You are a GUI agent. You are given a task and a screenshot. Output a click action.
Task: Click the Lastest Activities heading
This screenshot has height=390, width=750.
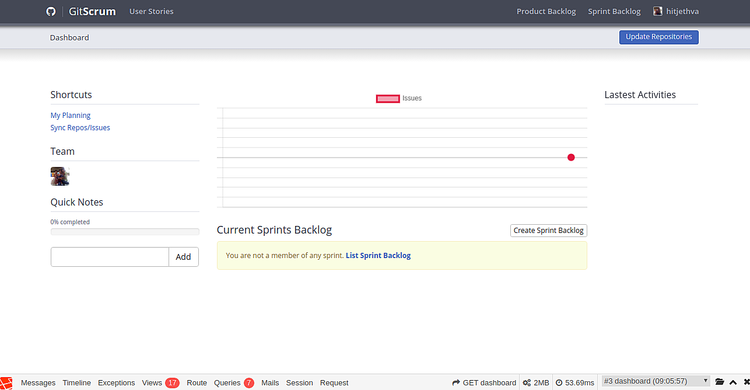[640, 95]
